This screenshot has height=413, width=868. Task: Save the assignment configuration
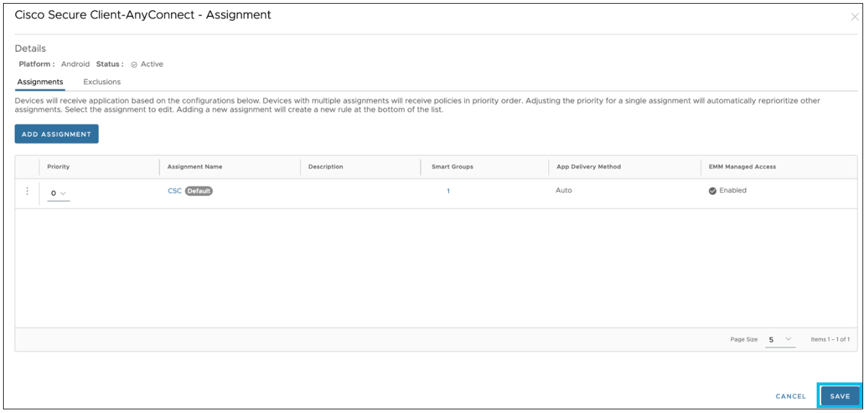coord(840,396)
